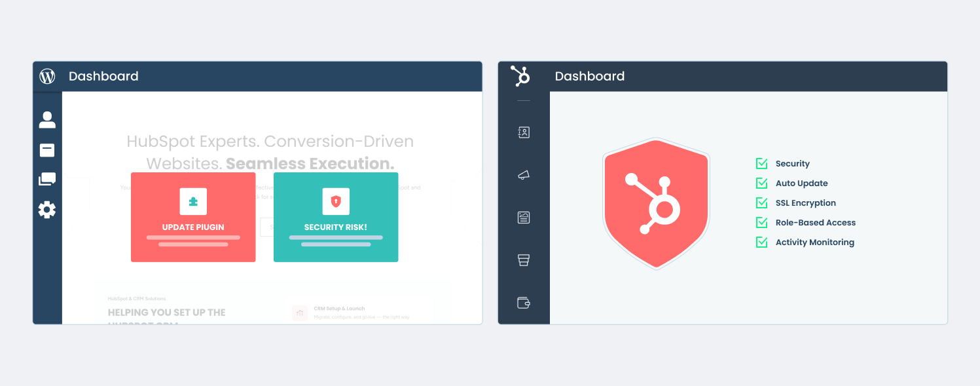The width and height of the screenshot is (980, 386).
Task: Uncheck the Activity Monitoring checkbox
Action: click(x=761, y=242)
